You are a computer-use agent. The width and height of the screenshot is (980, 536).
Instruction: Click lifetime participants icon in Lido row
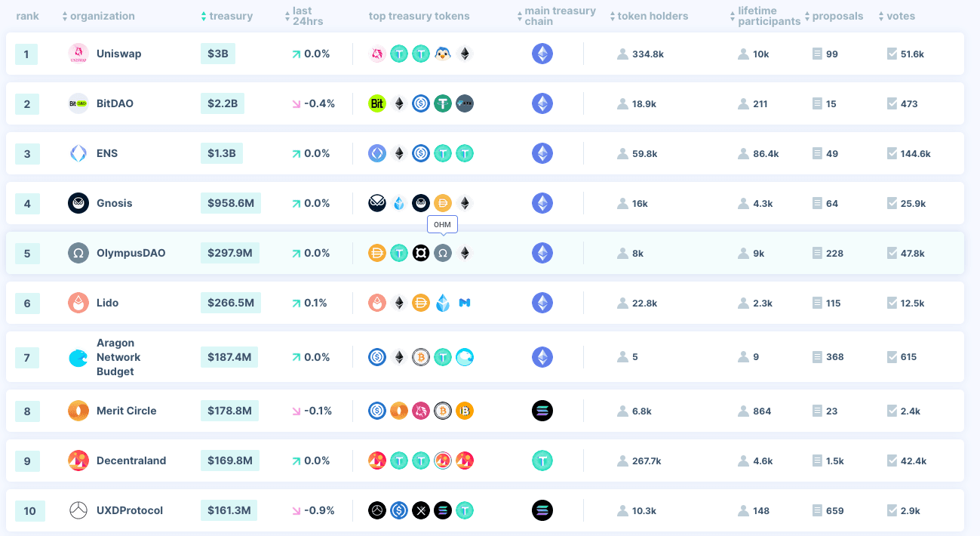point(743,303)
